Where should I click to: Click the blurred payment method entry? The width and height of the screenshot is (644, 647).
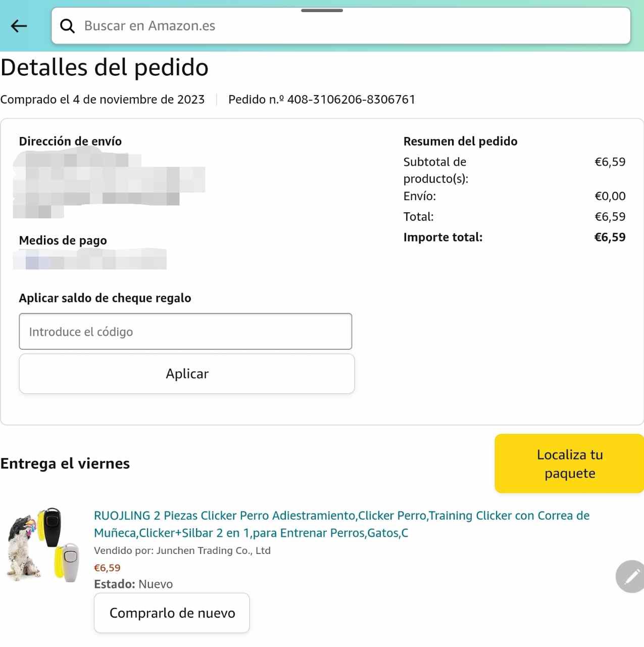(90, 259)
